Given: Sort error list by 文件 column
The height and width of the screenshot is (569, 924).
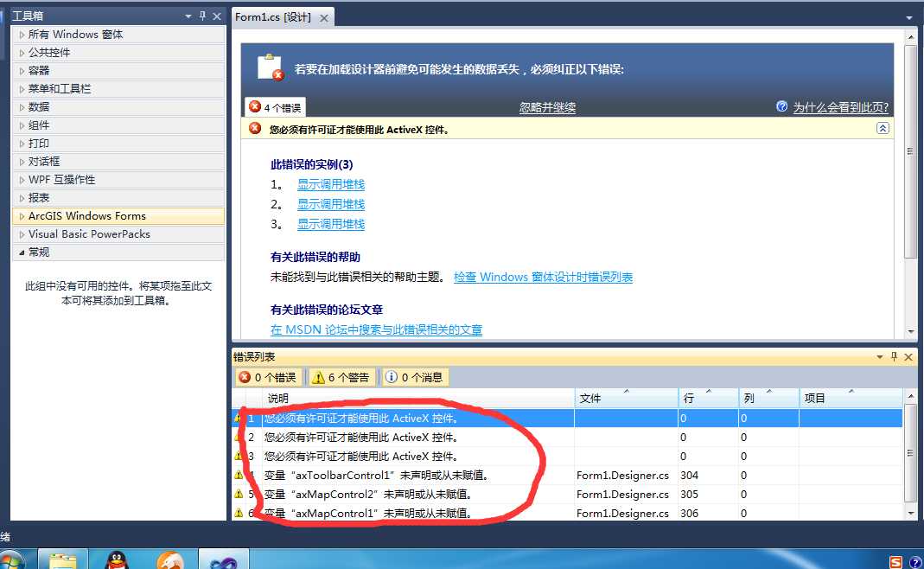Looking at the screenshot, I should pos(627,399).
